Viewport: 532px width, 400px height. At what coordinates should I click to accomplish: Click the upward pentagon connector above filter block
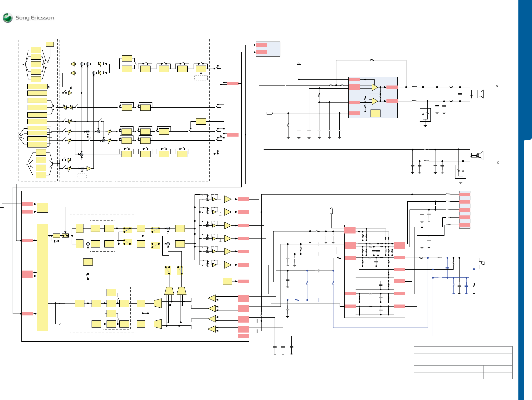331,211
